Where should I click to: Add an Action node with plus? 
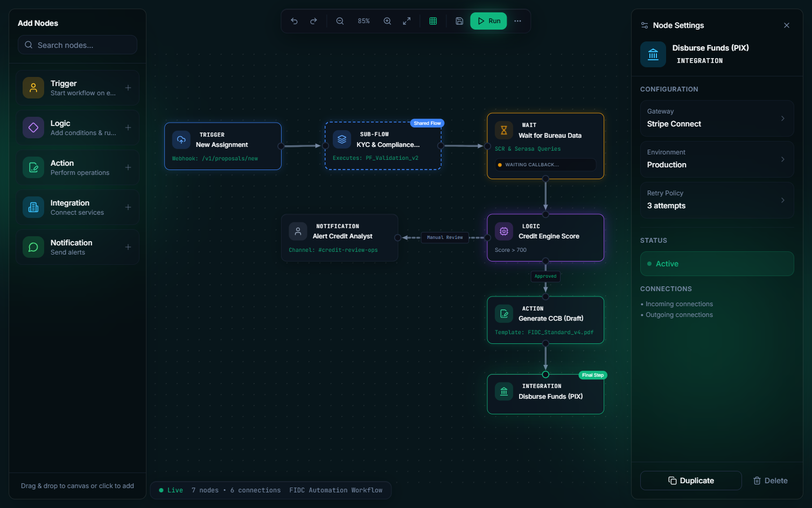point(128,167)
